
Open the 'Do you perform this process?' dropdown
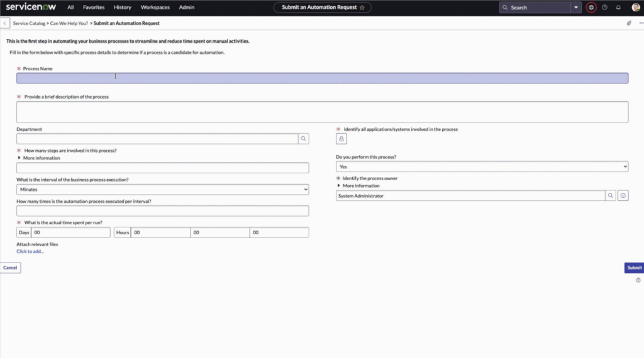pyautogui.click(x=482, y=166)
